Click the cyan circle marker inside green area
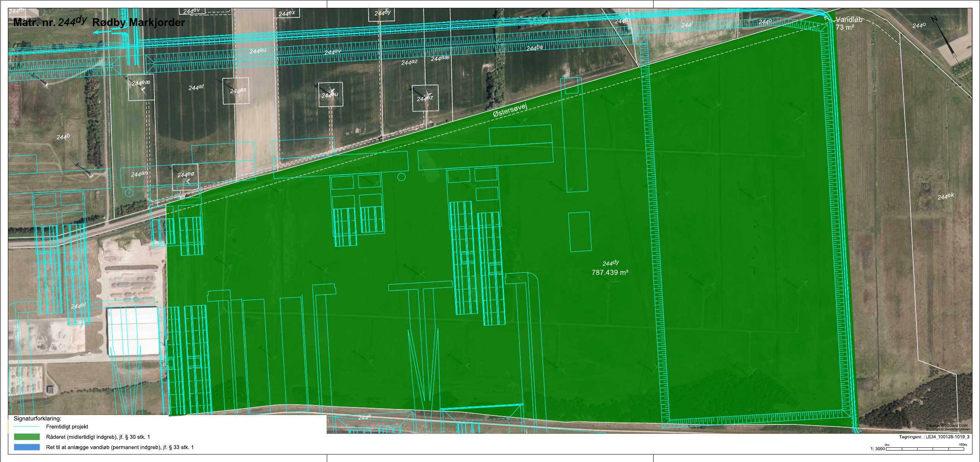980x462 pixels. (401, 177)
